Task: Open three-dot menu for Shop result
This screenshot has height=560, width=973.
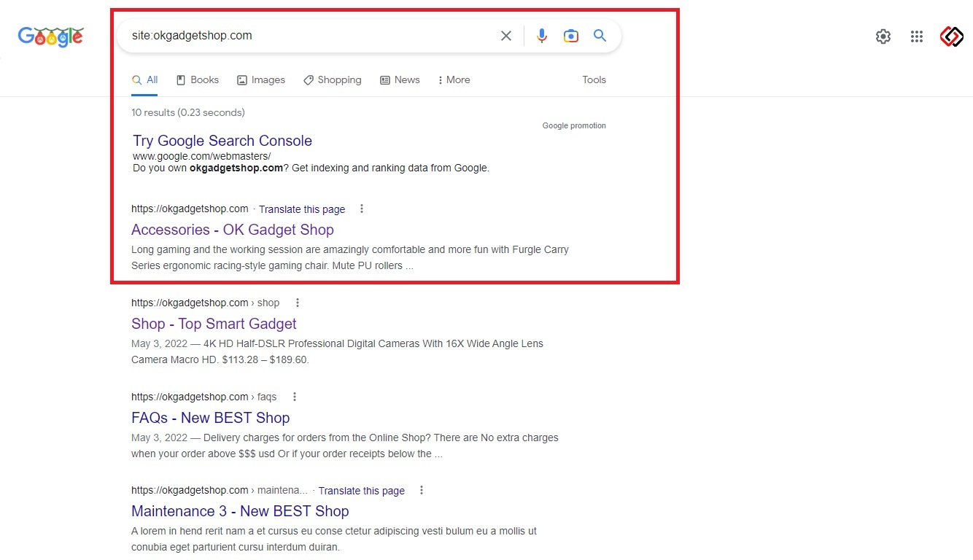Action: pos(297,303)
